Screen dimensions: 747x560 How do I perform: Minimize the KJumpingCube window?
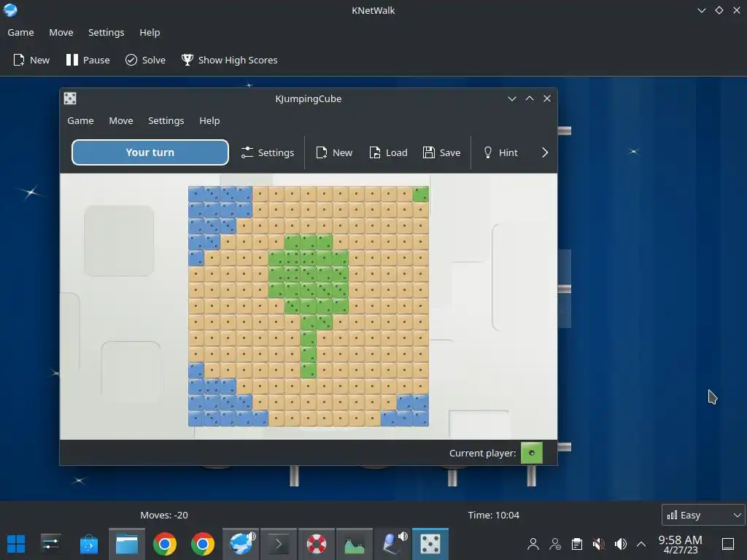pyautogui.click(x=511, y=98)
